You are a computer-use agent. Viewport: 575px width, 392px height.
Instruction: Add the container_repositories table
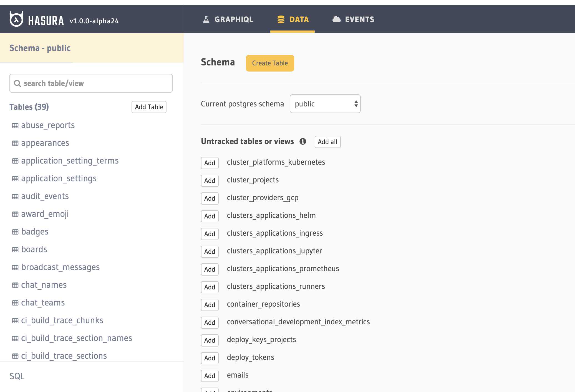coord(210,305)
